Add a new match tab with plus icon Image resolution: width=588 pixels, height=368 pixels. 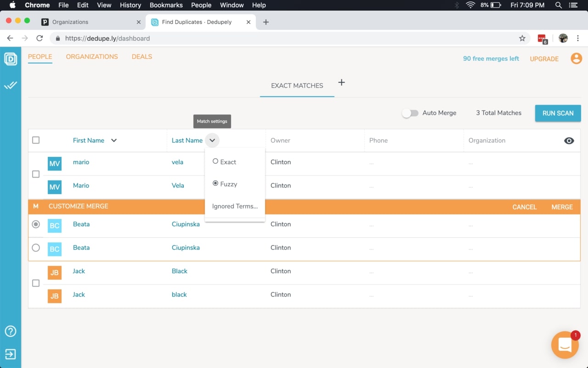click(341, 83)
